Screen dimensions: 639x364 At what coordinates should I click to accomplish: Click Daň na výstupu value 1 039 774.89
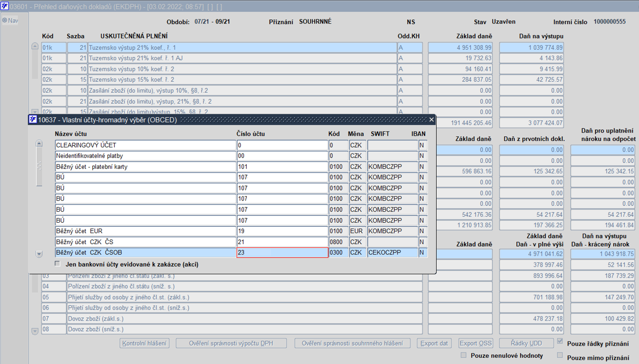pyautogui.click(x=531, y=48)
